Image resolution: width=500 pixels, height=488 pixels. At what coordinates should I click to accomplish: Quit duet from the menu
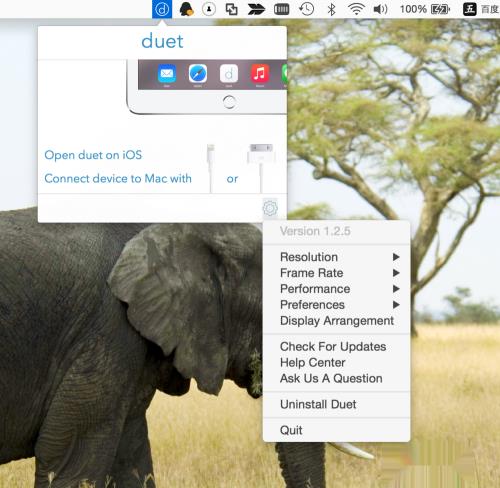337,430
